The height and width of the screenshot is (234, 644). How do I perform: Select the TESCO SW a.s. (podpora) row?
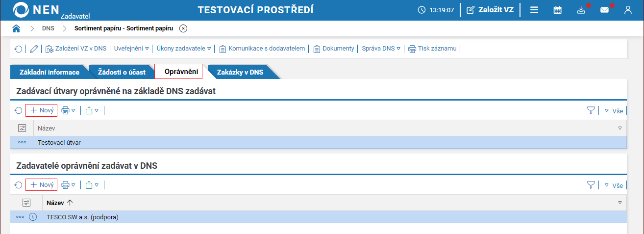(319, 217)
